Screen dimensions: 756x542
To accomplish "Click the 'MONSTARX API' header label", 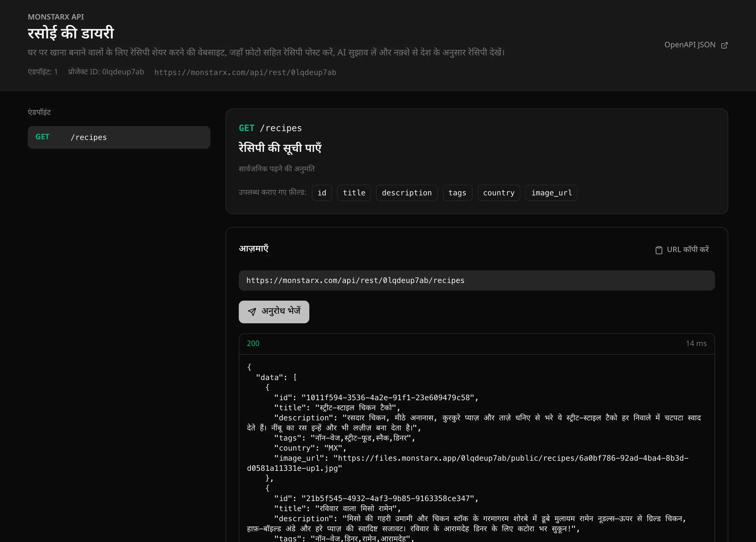I will 56,17.
